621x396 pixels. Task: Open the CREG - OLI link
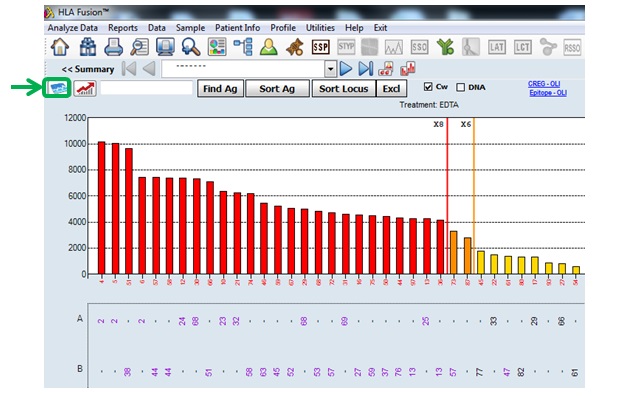544,84
